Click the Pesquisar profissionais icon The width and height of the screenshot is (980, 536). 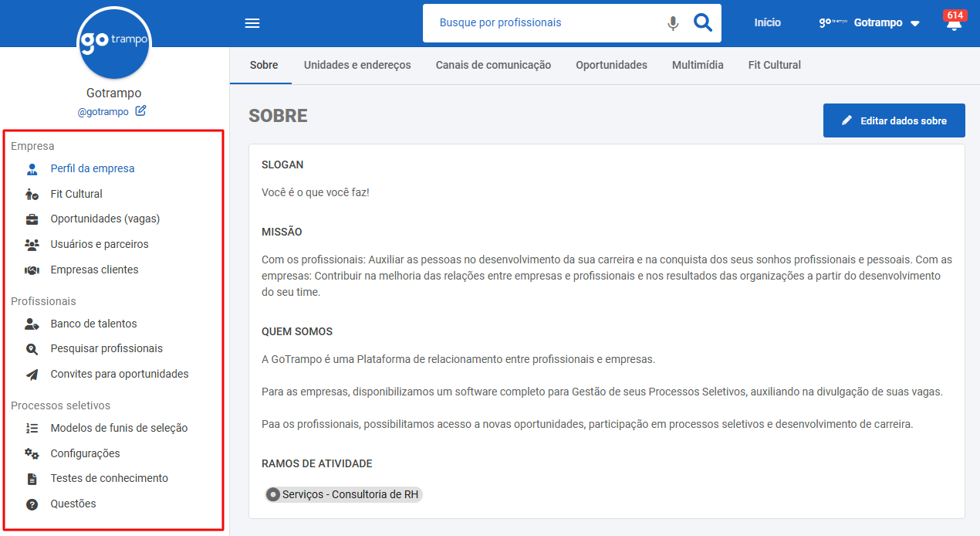(32, 348)
